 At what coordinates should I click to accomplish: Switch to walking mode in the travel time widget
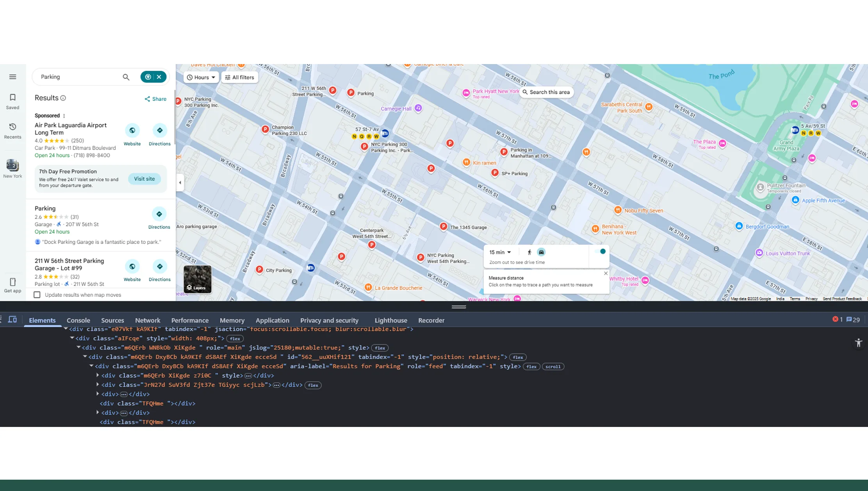529,252
